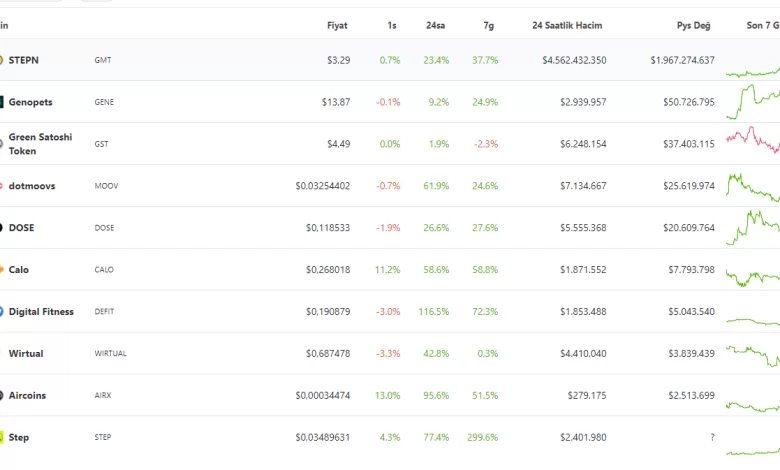Screen dimensions: 780x470
Task: Sort by the 24sa change column
Action: [x=436, y=24]
